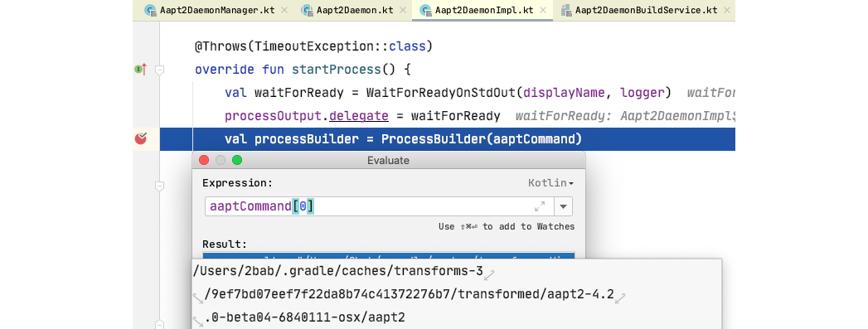The width and height of the screenshot is (868, 329).
Task: Close the Aapt2DaemonImpl.kt tab
Action: coord(542,10)
